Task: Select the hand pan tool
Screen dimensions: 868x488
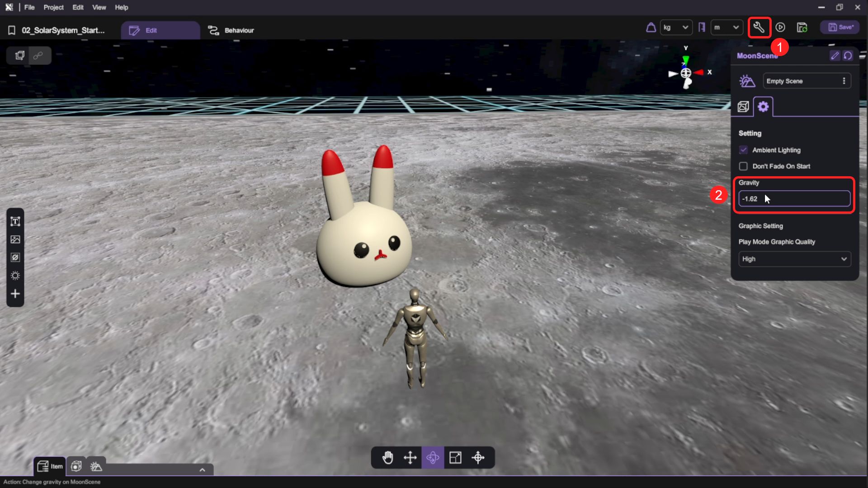Action: click(x=388, y=458)
